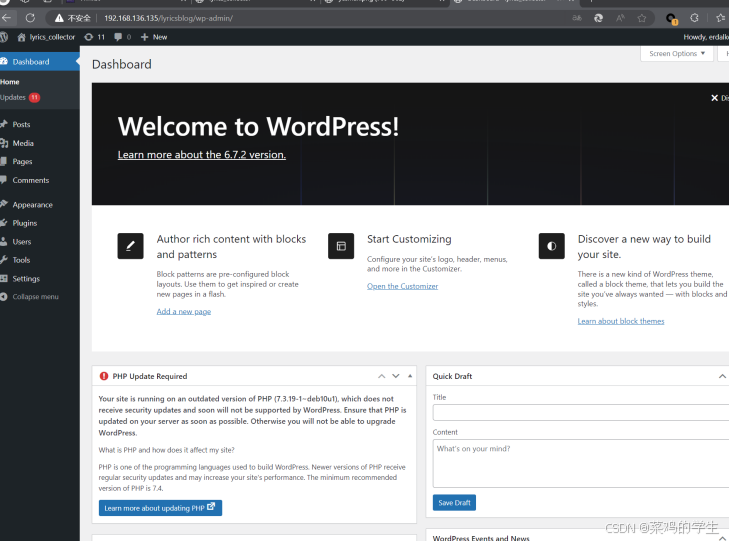730x541 pixels.
Task: Open the Pages menu
Action: click(22, 162)
